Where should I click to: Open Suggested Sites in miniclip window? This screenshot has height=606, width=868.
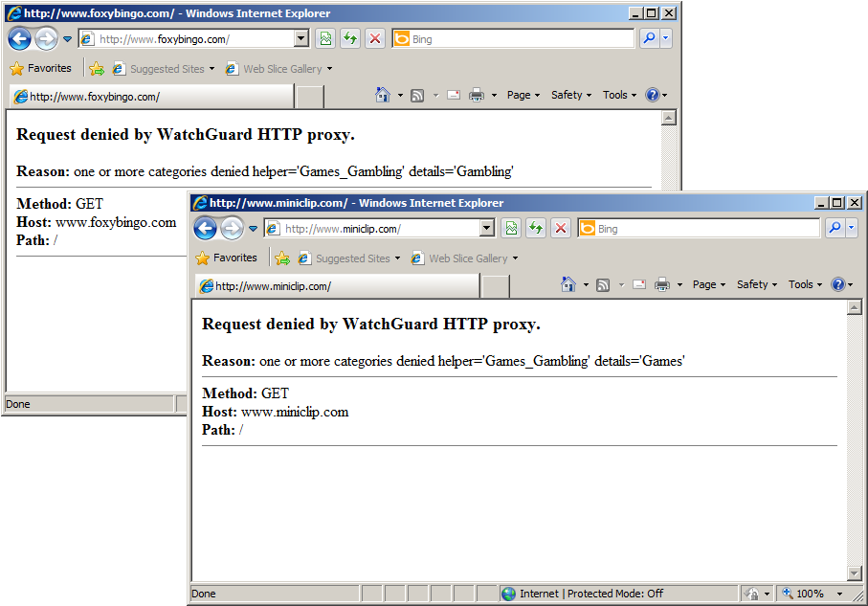pyautogui.click(x=348, y=258)
